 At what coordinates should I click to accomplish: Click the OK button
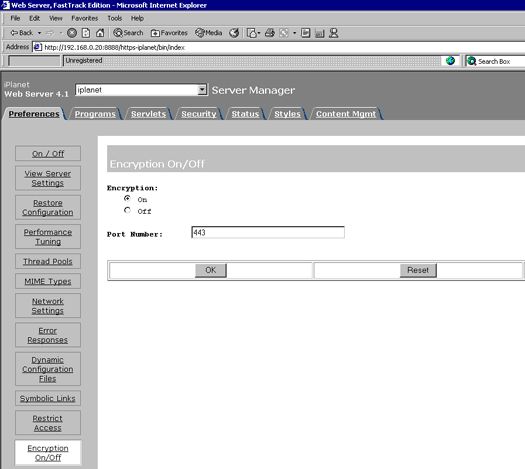click(x=211, y=270)
